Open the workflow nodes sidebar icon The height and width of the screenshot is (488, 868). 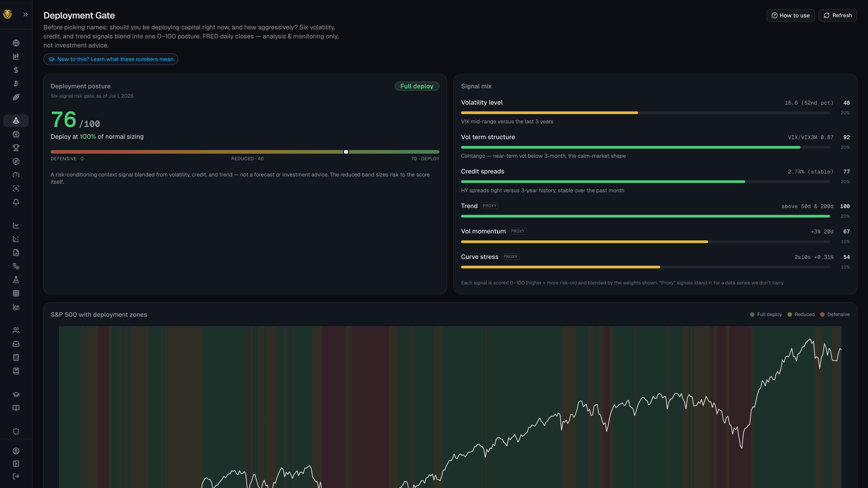pyautogui.click(x=16, y=266)
